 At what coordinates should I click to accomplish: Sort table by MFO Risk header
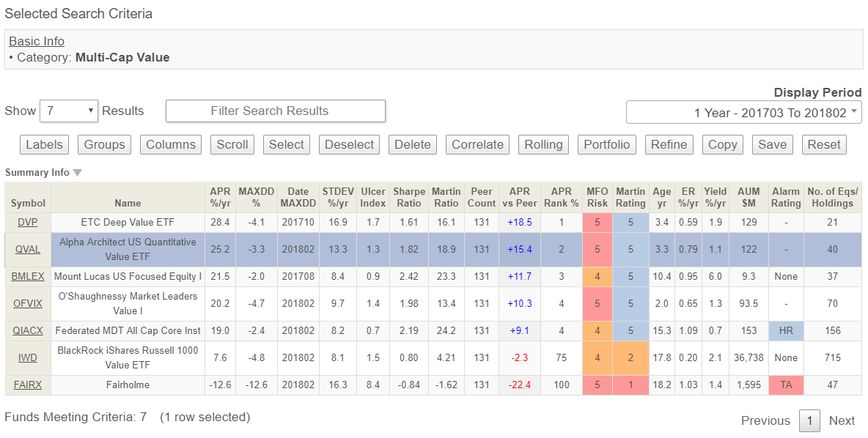(x=597, y=196)
